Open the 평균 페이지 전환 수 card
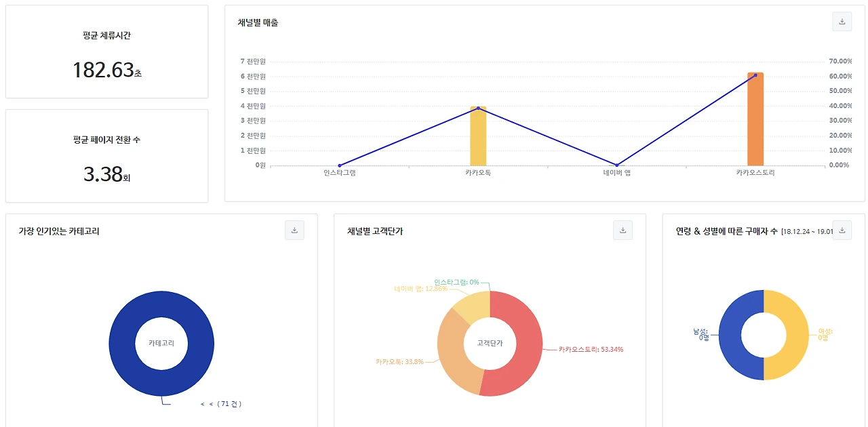 (x=106, y=156)
